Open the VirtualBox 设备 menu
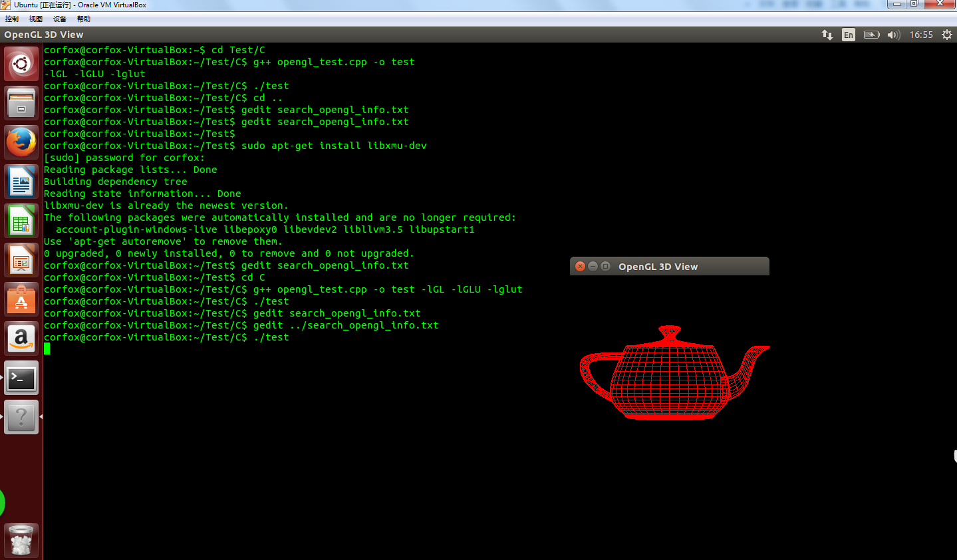The image size is (957, 560). tap(60, 19)
